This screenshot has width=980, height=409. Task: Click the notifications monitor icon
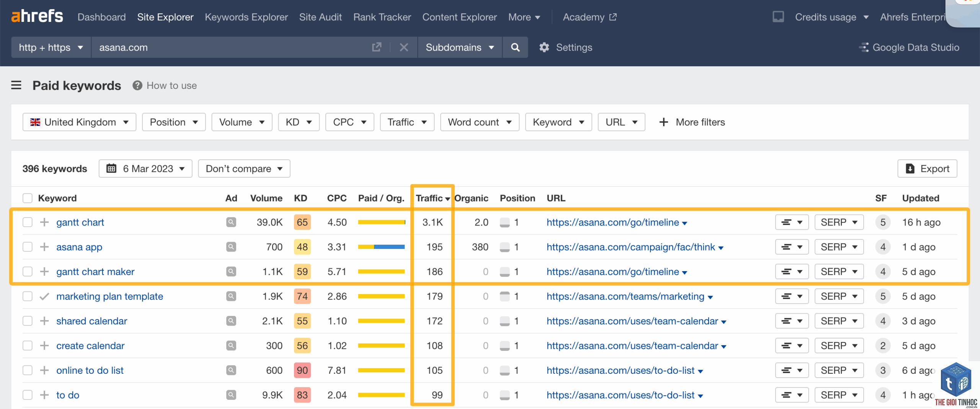pyautogui.click(x=778, y=16)
